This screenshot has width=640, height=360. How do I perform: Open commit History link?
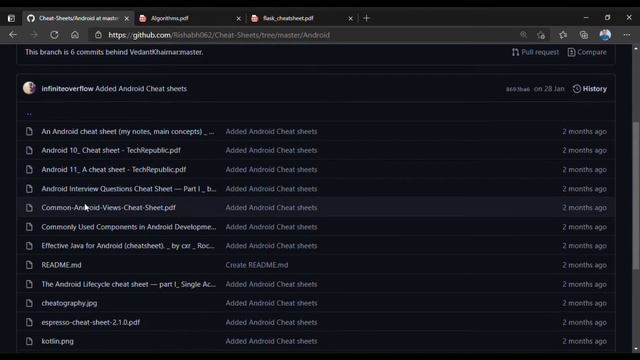click(590, 89)
